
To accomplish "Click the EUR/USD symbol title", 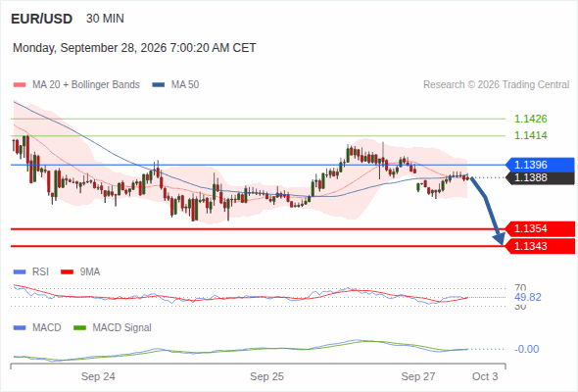I will point(42,19).
